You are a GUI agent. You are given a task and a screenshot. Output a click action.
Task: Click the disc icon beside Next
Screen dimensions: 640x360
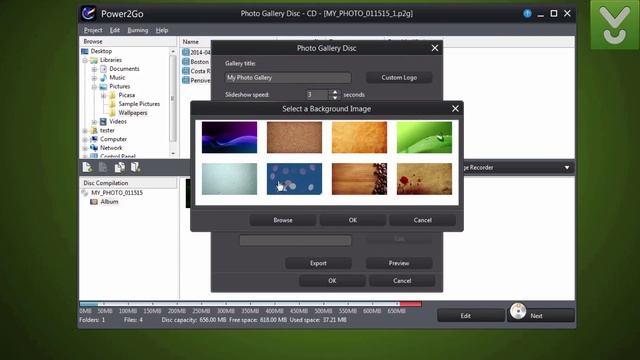[518, 311]
